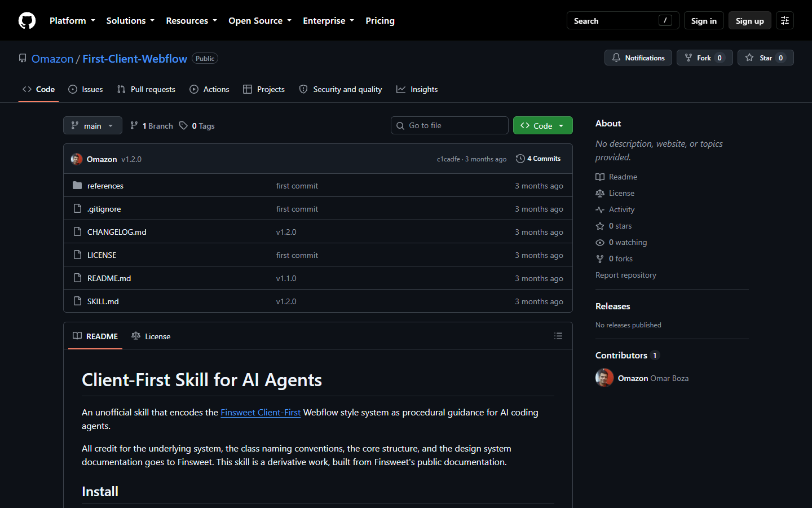Click the Star button
Viewport: 812px width, 508px height.
766,58
